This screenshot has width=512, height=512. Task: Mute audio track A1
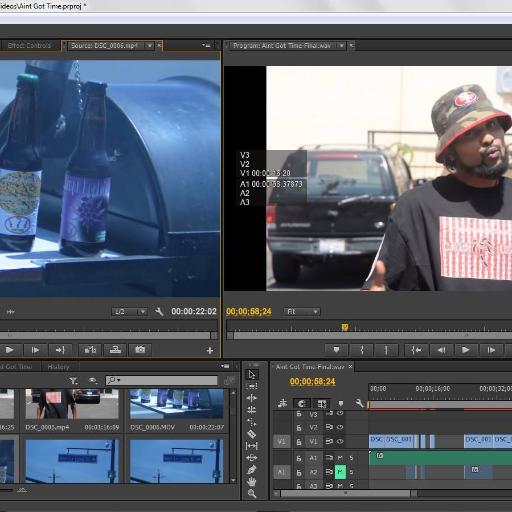click(340, 458)
